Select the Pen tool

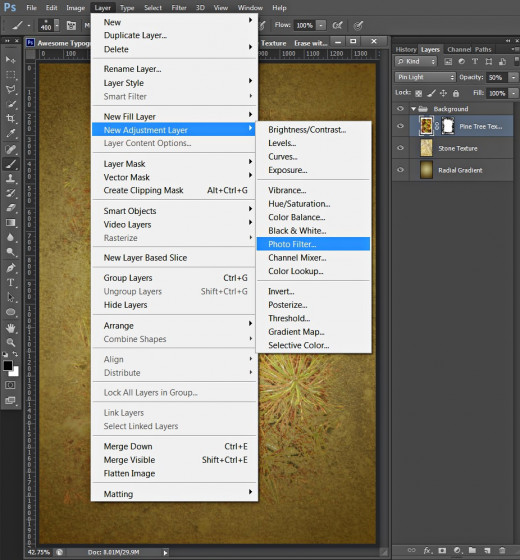(11, 268)
